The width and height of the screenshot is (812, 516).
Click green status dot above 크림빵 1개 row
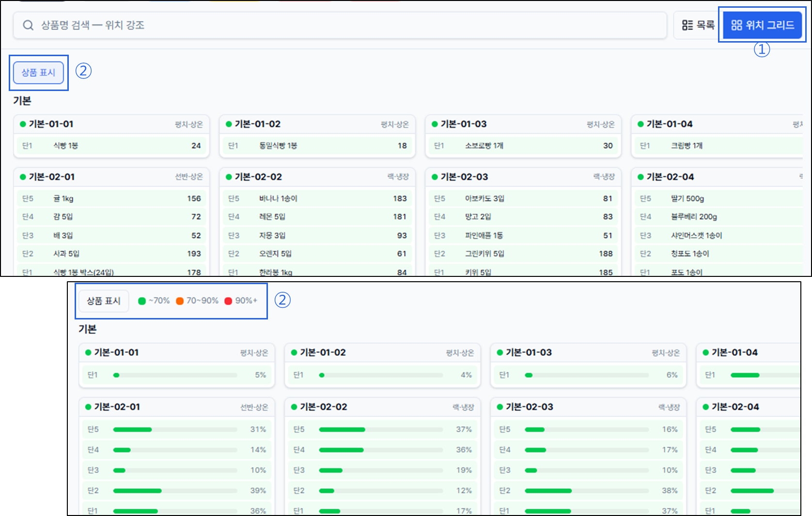[640, 124]
